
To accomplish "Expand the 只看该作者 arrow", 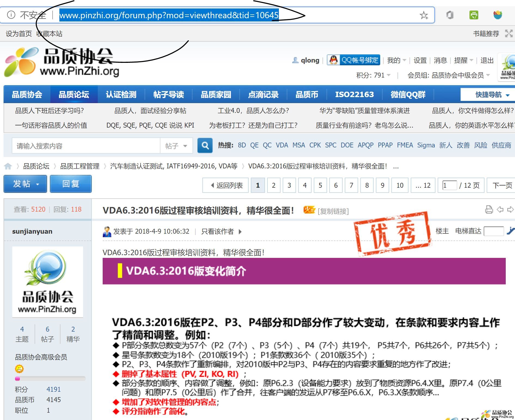I will (x=240, y=232).
